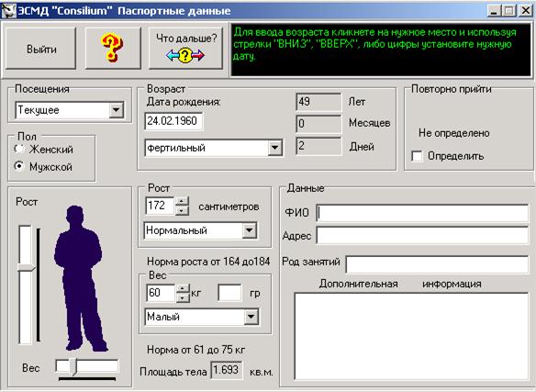Viewport: 536px width, 392px height.
Task: Click the application icon in title bar
Action: click(8, 11)
